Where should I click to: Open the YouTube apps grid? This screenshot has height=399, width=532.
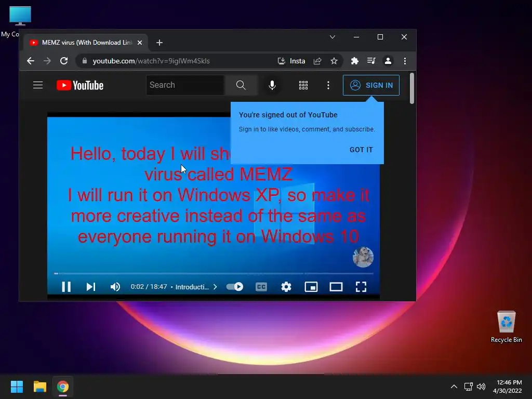click(x=303, y=85)
